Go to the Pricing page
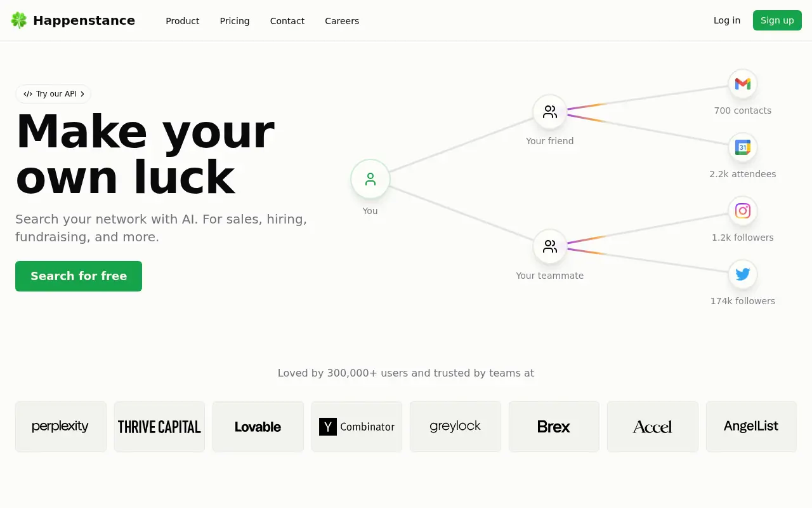This screenshot has height=508, width=812. (235, 21)
